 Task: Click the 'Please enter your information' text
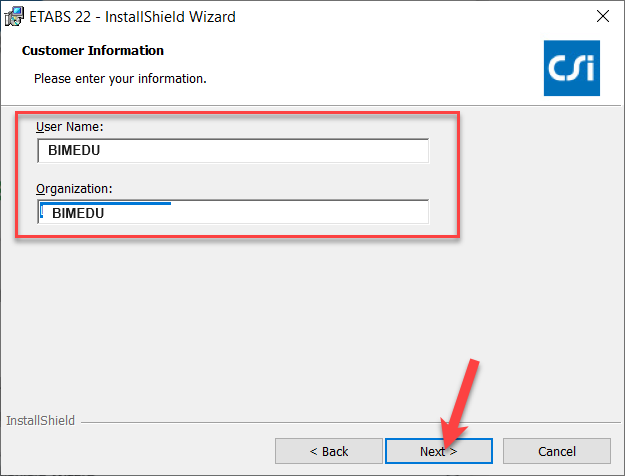coord(120,78)
